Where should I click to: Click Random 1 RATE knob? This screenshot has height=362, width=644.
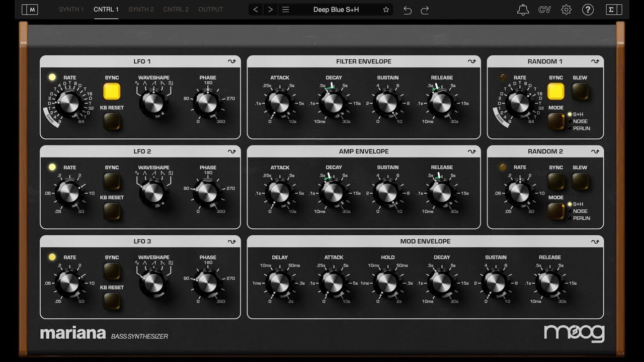tap(520, 103)
